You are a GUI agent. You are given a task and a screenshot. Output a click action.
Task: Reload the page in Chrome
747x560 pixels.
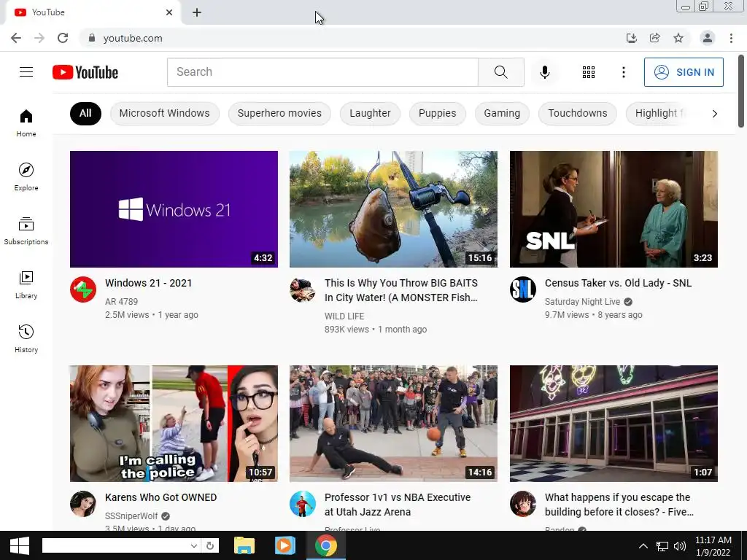(x=63, y=38)
